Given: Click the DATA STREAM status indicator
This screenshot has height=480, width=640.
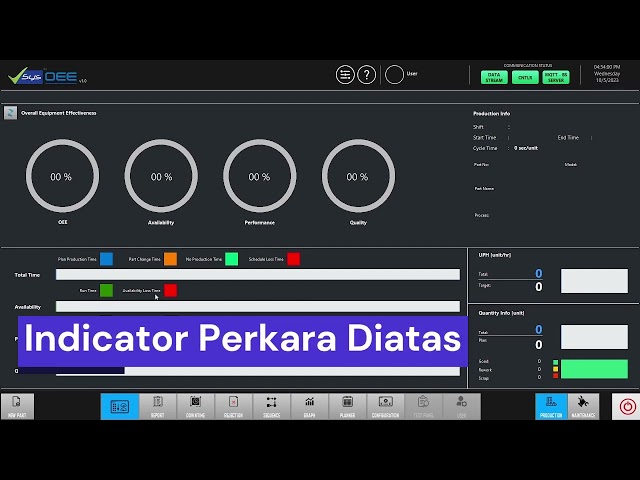Looking at the screenshot, I should (x=494, y=77).
